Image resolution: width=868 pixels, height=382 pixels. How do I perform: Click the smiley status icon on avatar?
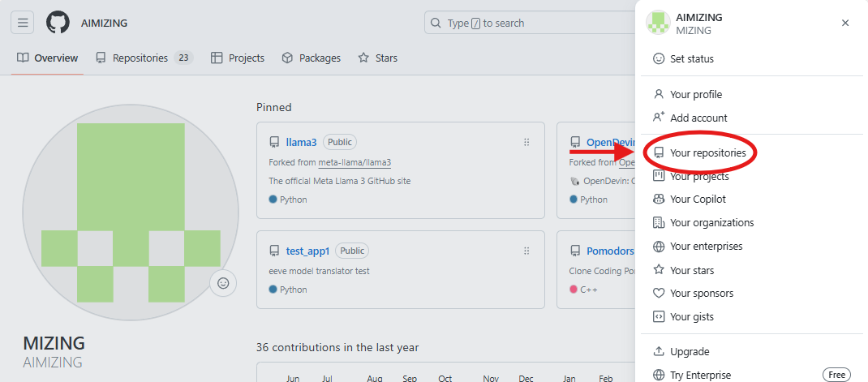(x=223, y=283)
